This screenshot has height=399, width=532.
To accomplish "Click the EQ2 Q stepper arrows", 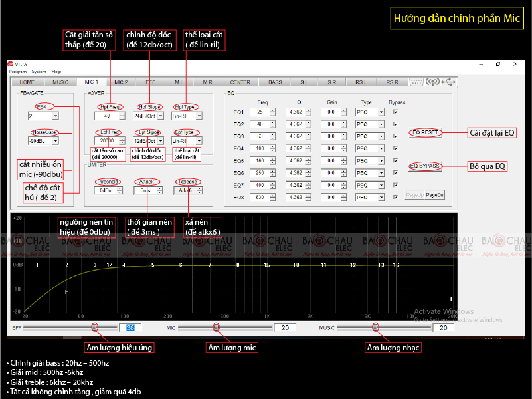I will click(308, 124).
